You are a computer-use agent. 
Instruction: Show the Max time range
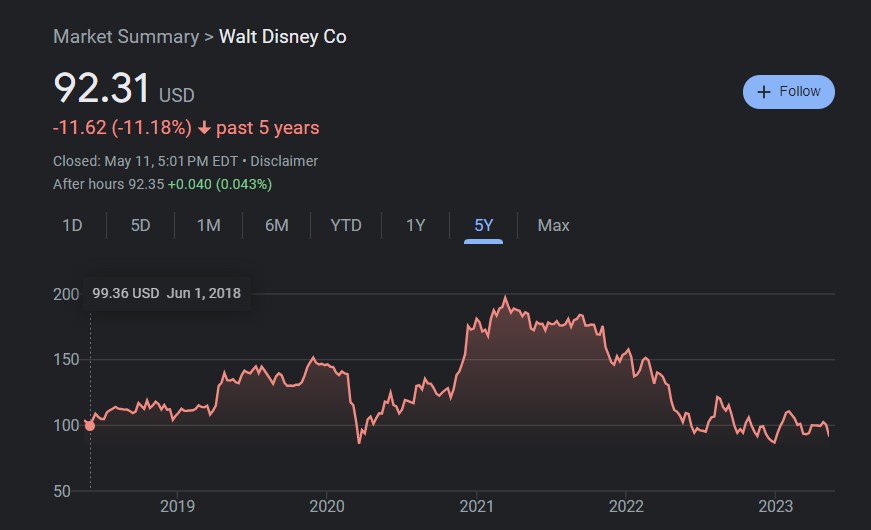click(x=553, y=225)
